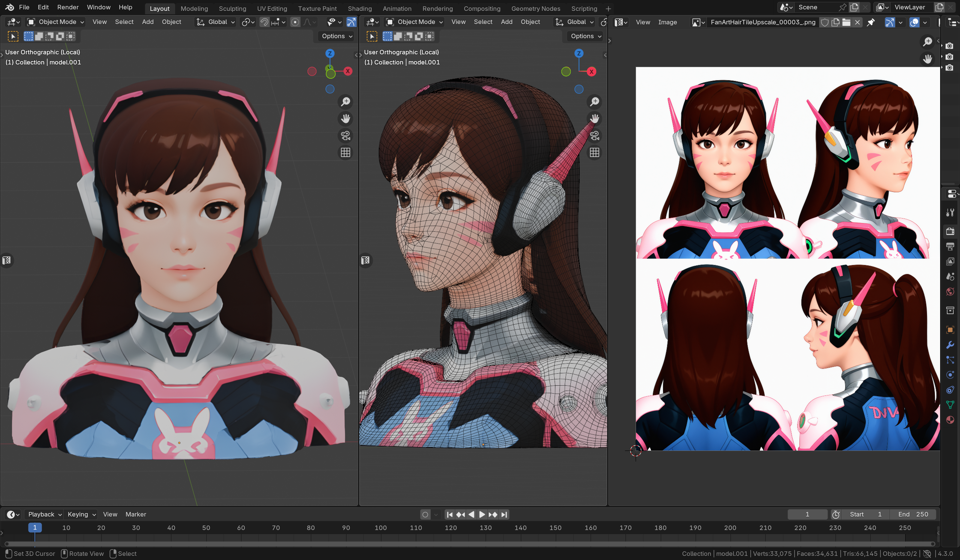Click the End frame field 250
Image resolution: width=960 pixels, height=560 pixels.
[913, 515]
